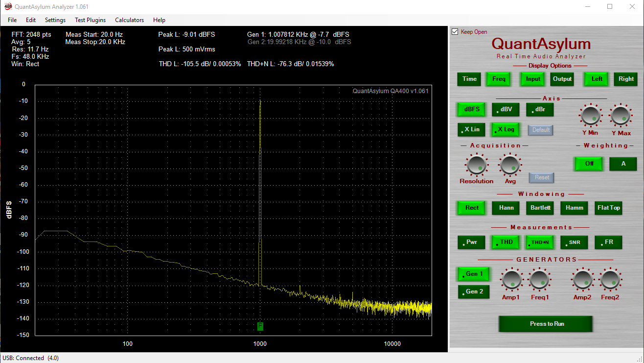Open the Help menu
This screenshot has width=644, height=363.
coord(159,20)
